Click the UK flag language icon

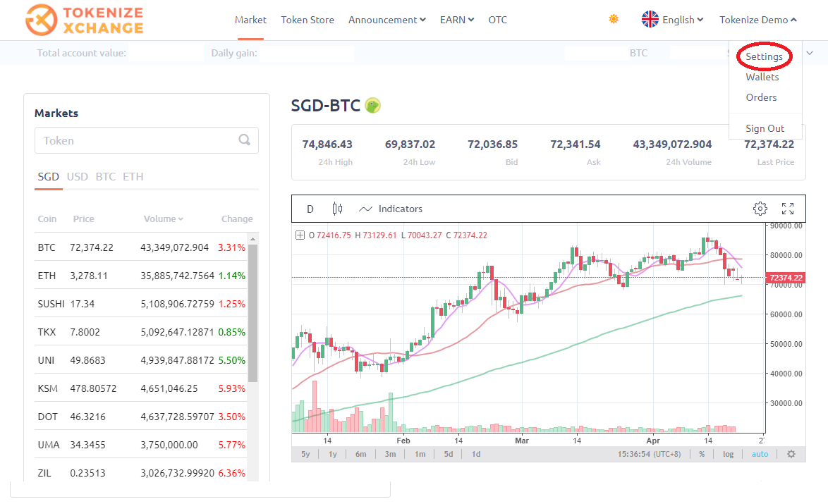click(x=650, y=20)
